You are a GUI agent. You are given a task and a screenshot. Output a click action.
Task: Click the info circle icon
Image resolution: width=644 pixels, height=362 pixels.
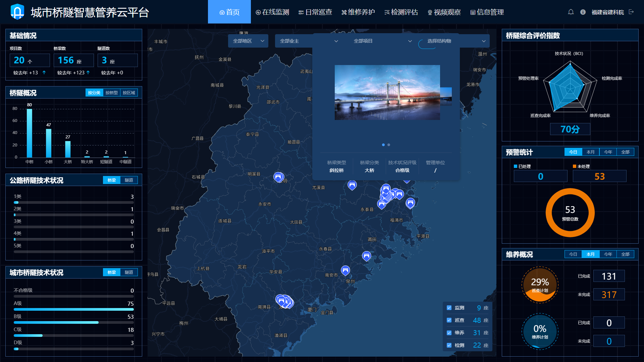pyautogui.click(x=583, y=12)
